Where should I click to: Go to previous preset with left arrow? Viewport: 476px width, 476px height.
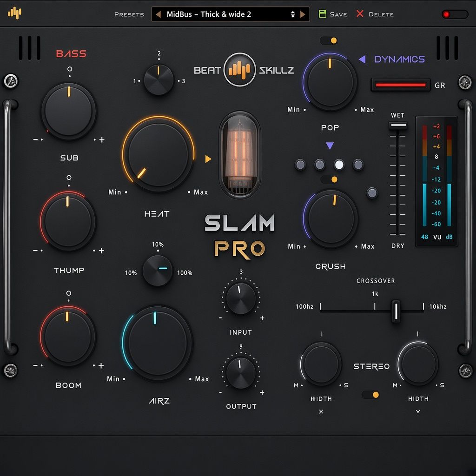158,14
